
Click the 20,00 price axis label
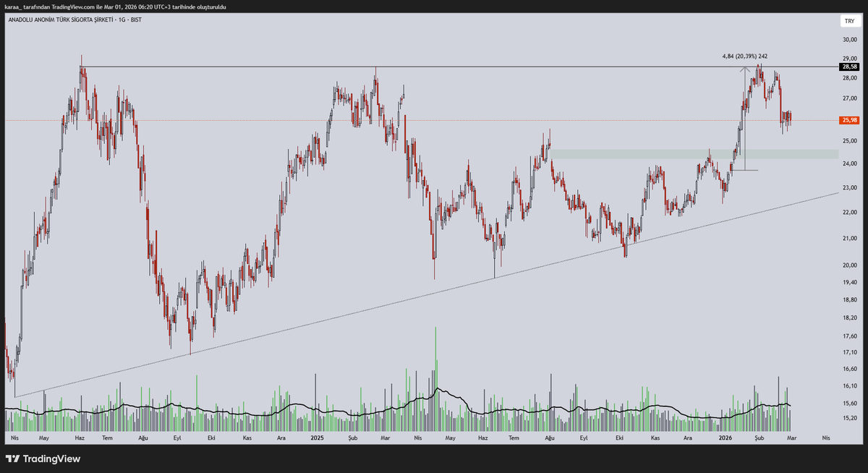point(849,265)
